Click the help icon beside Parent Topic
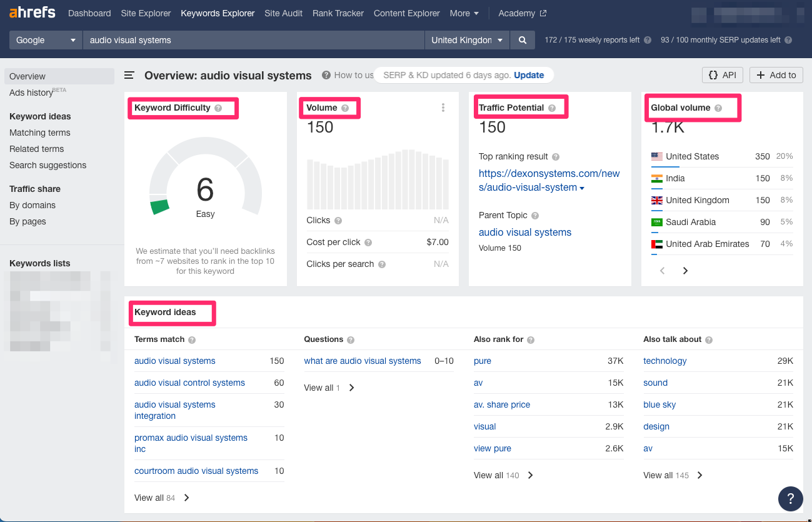This screenshot has height=522, width=812. coord(535,216)
